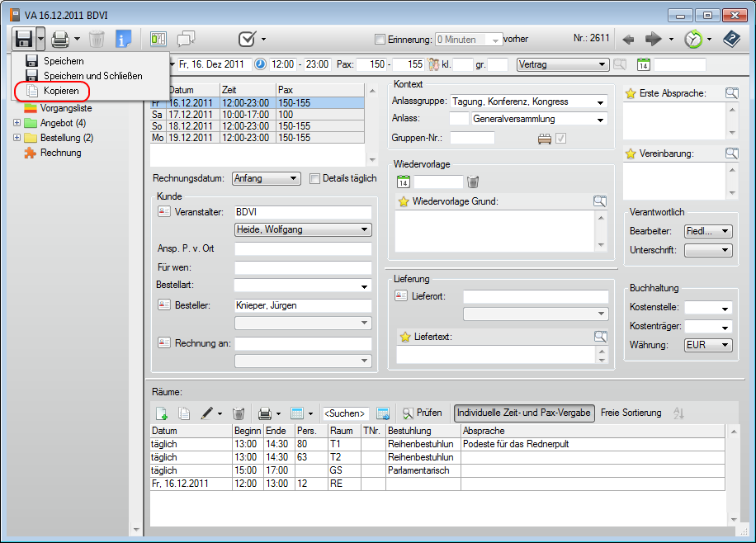Expand the Angebot (4) tree node
This screenshot has width=756, height=543.
coord(17,123)
